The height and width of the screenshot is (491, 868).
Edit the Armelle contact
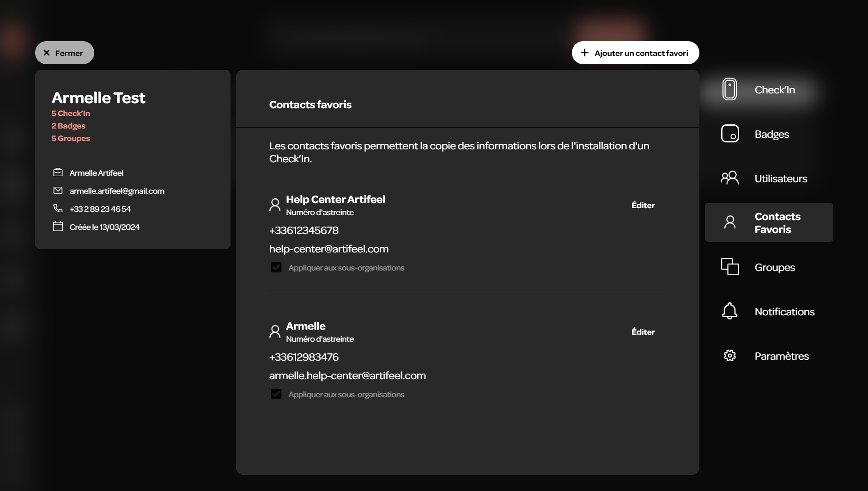tap(643, 331)
